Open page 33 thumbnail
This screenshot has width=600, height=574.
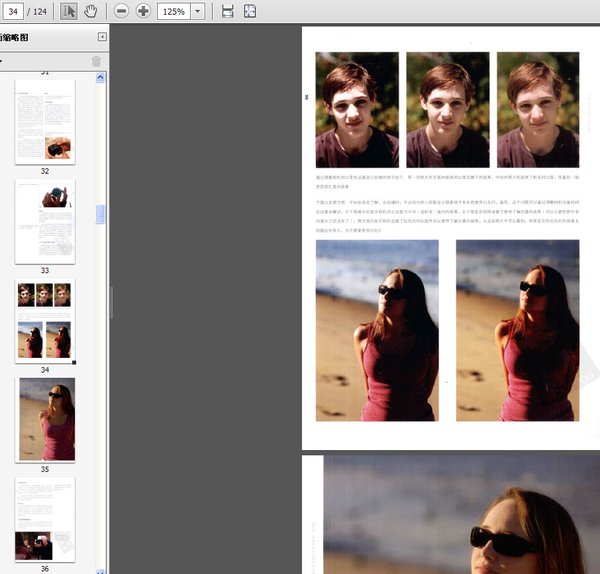[x=45, y=221]
